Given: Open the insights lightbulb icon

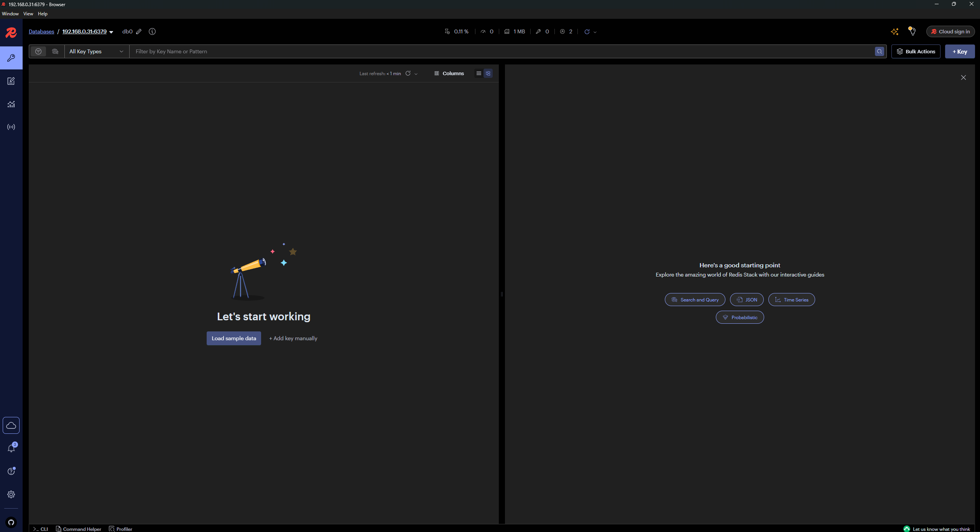Looking at the screenshot, I should [912, 31].
